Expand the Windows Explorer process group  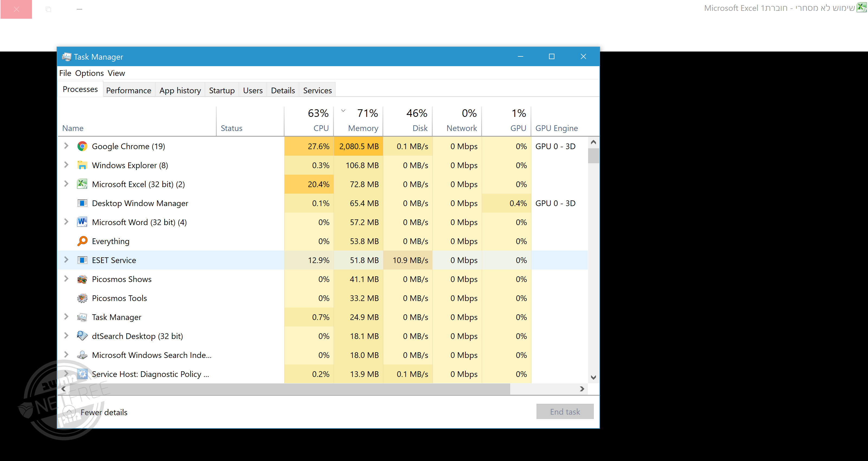pyautogui.click(x=66, y=165)
